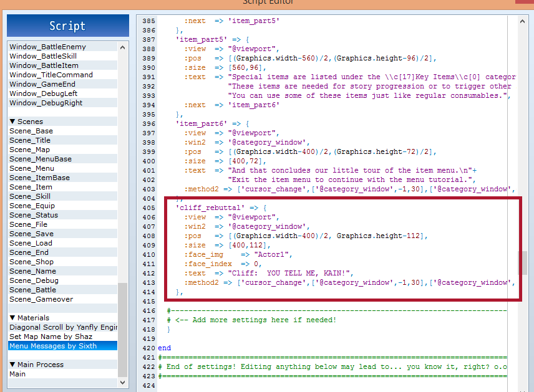Choose Window_DebugRight from the list

pos(62,103)
